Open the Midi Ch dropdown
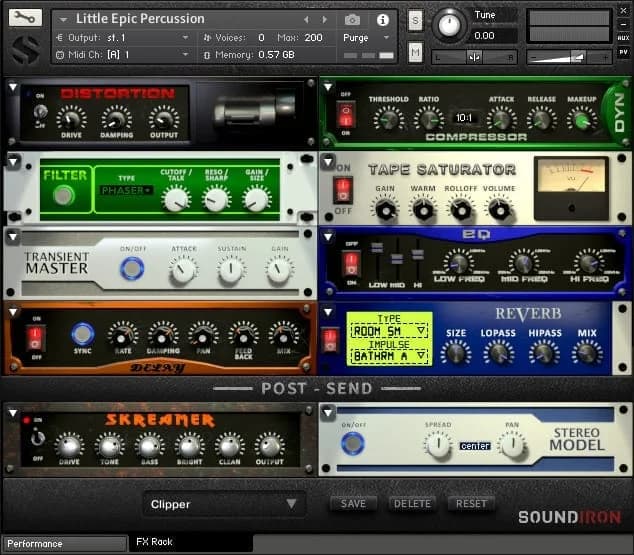Image resolution: width=634 pixels, height=555 pixels. pyautogui.click(x=123, y=55)
